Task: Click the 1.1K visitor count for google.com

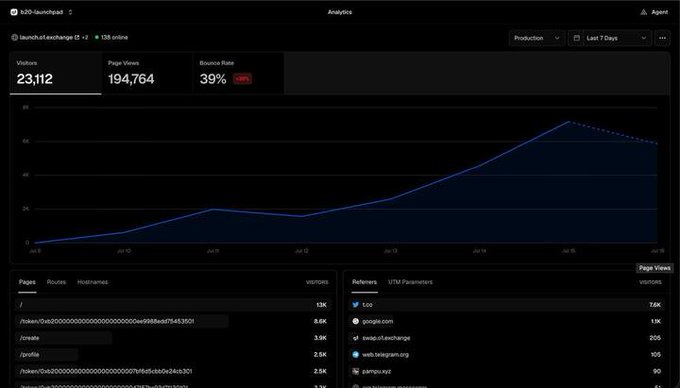Action: [656, 321]
